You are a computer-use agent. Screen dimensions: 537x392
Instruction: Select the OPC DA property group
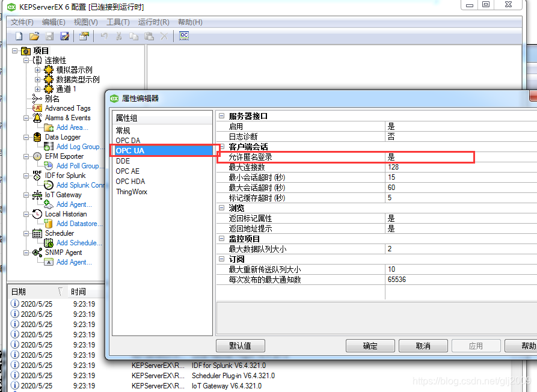pos(127,140)
